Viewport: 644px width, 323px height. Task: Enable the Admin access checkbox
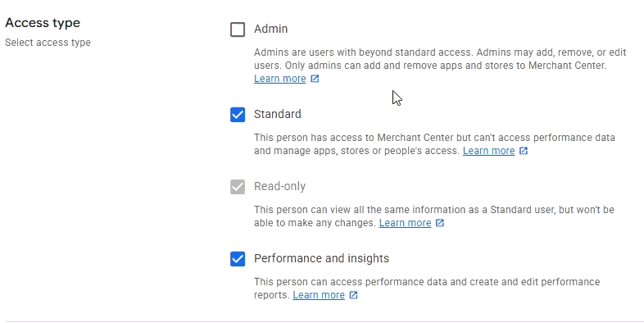click(x=238, y=30)
